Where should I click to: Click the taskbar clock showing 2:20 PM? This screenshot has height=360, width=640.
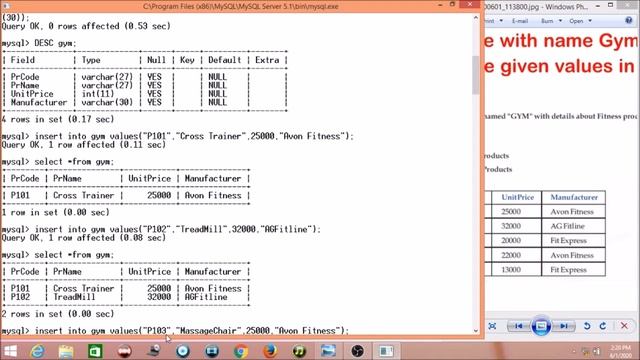pos(620,351)
